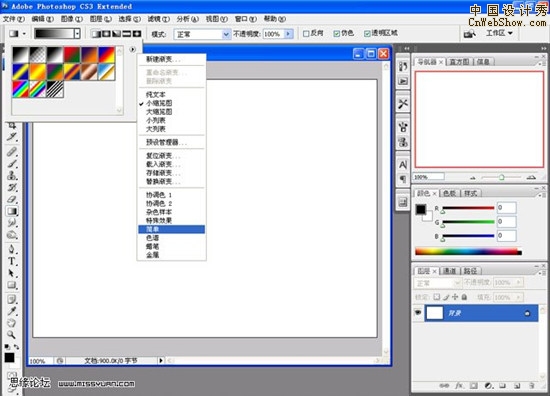The image size is (550, 396).
Task: Toggle lock all padlock icon
Action: coord(464,297)
